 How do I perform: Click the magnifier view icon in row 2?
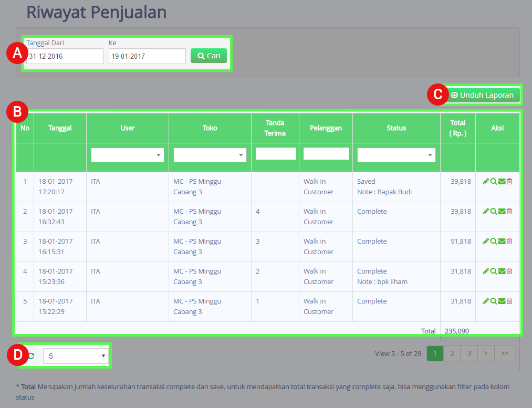click(x=493, y=211)
